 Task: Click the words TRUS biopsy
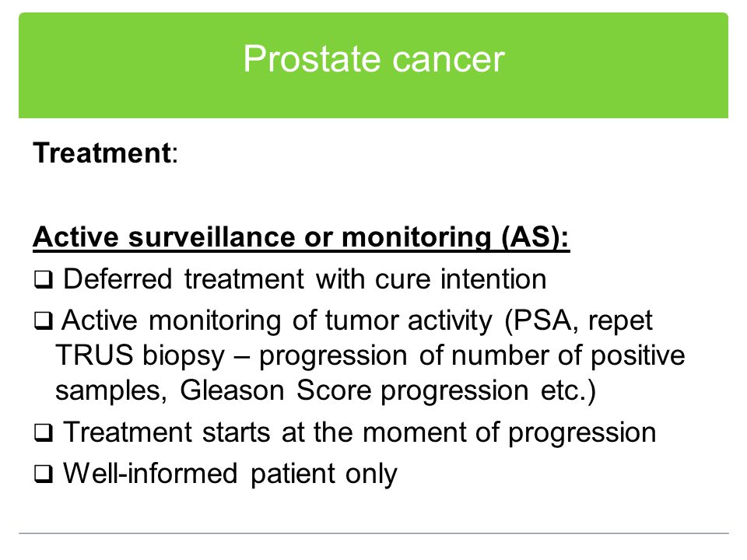(x=140, y=355)
